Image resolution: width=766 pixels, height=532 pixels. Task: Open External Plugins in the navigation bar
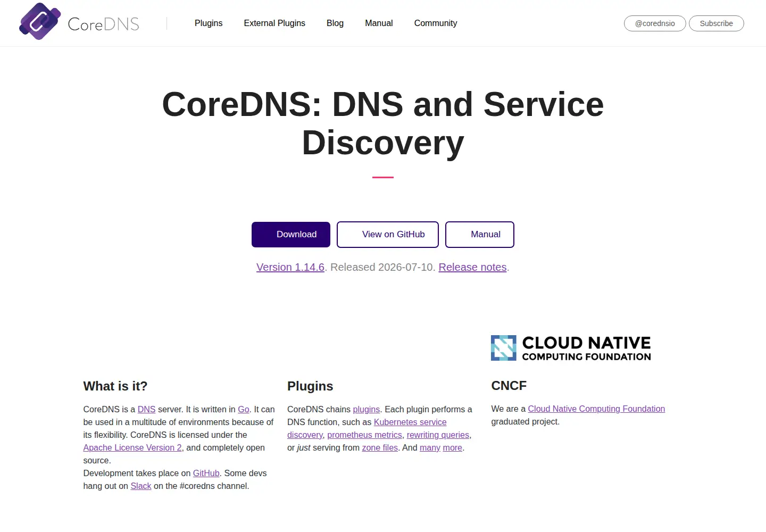click(274, 23)
